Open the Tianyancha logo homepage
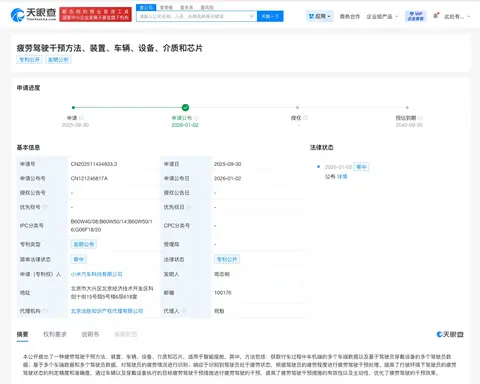Screen dimensions: 480x384 pyautogui.click(x=33, y=14)
